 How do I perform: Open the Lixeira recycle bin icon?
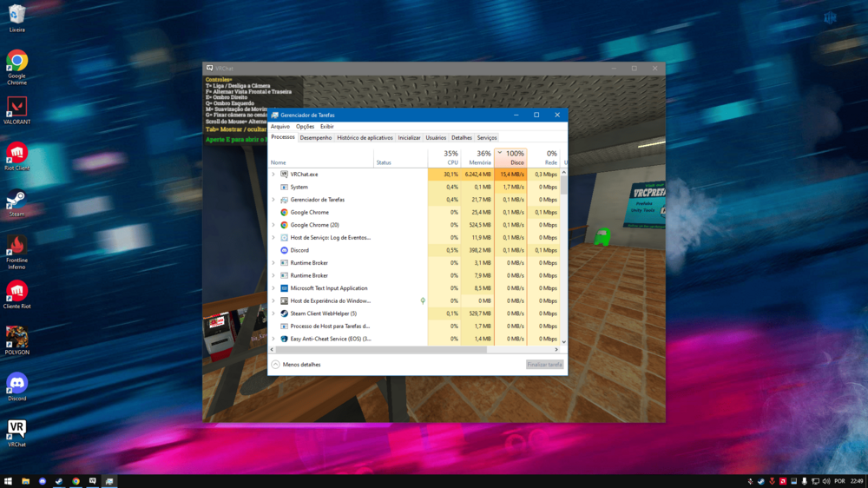coord(16,15)
